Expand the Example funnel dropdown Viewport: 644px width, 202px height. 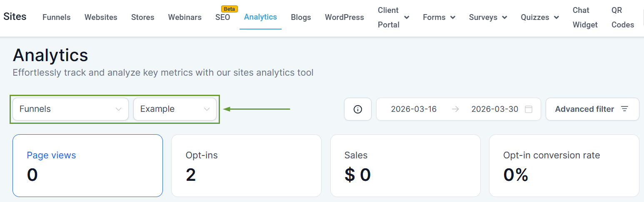[x=175, y=109]
